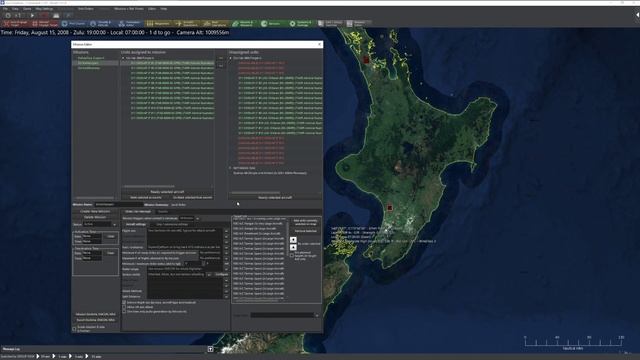Click the collapse arrow at the top-right edge of the map

pos(637,15)
